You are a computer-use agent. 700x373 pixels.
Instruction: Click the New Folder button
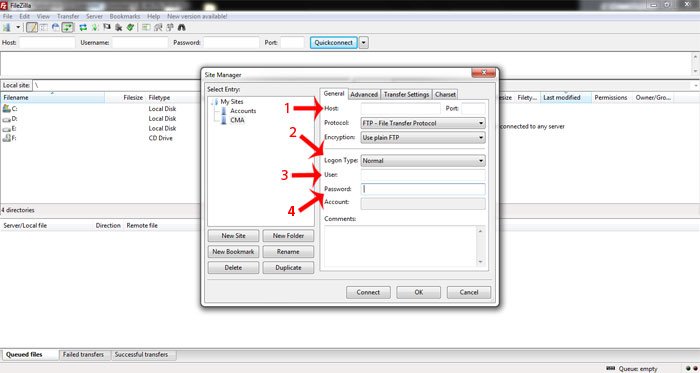pyautogui.click(x=288, y=236)
